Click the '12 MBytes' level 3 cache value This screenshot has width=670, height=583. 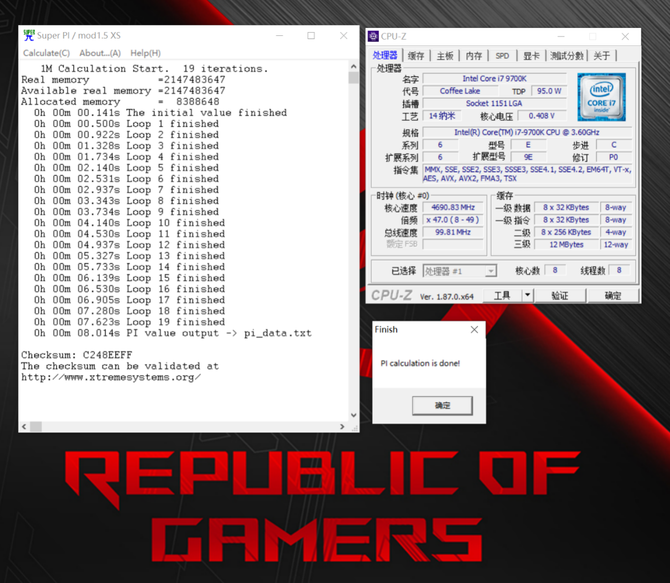point(566,244)
